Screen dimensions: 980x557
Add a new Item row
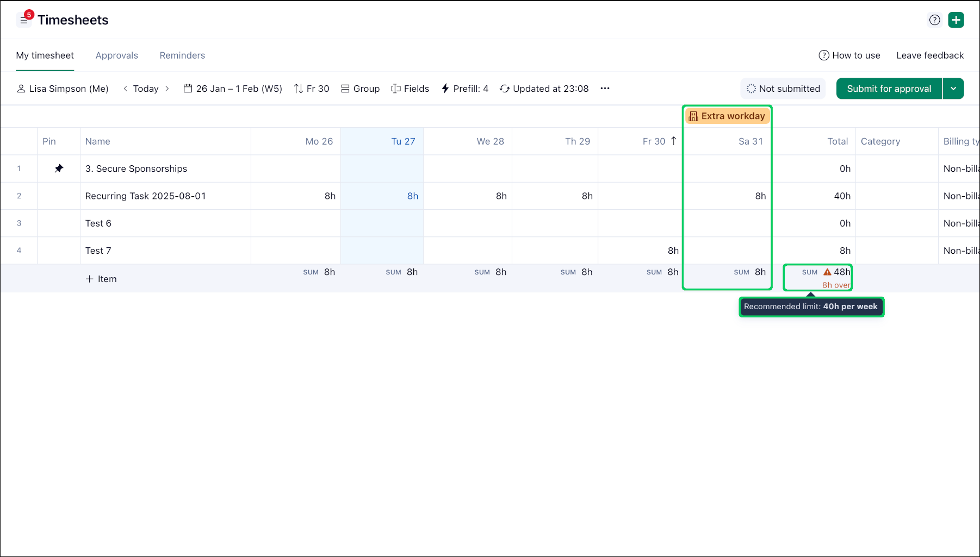101,279
